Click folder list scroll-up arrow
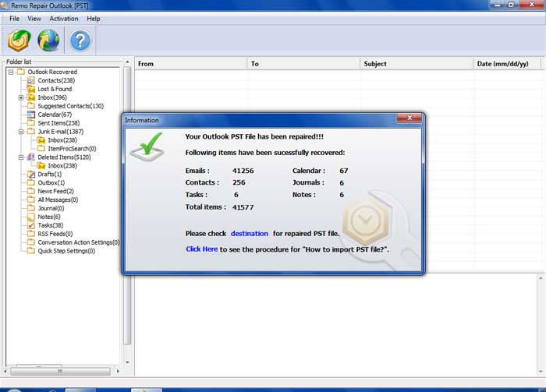Viewport: 546px width, 392px height. point(127,62)
